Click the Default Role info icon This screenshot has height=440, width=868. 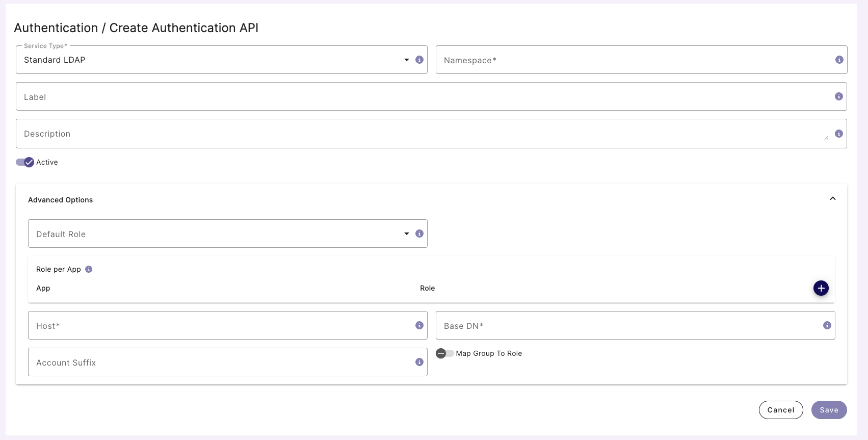tap(419, 234)
